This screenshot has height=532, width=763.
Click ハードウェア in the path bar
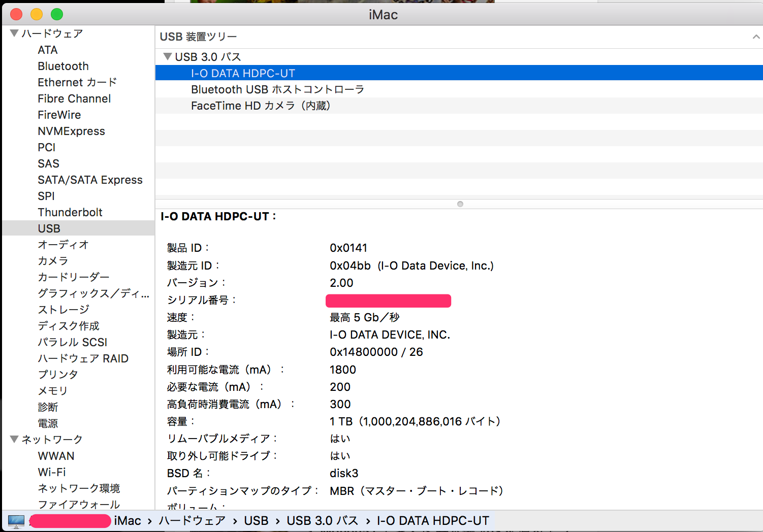tap(192, 521)
